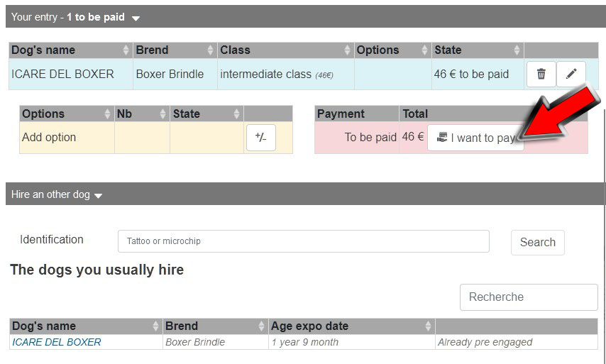Focus the Tattoo or microchip field

tap(304, 241)
